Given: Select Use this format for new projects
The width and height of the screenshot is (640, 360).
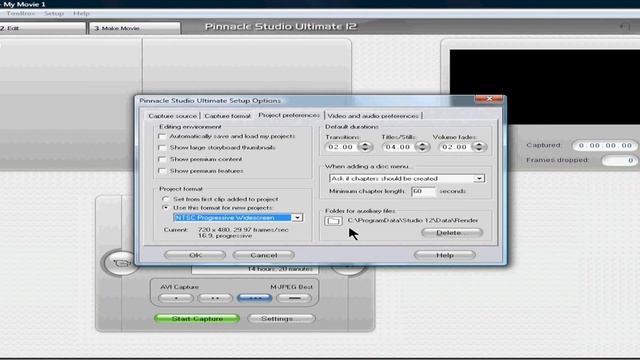Looking at the screenshot, I should pyautogui.click(x=165, y=208).
